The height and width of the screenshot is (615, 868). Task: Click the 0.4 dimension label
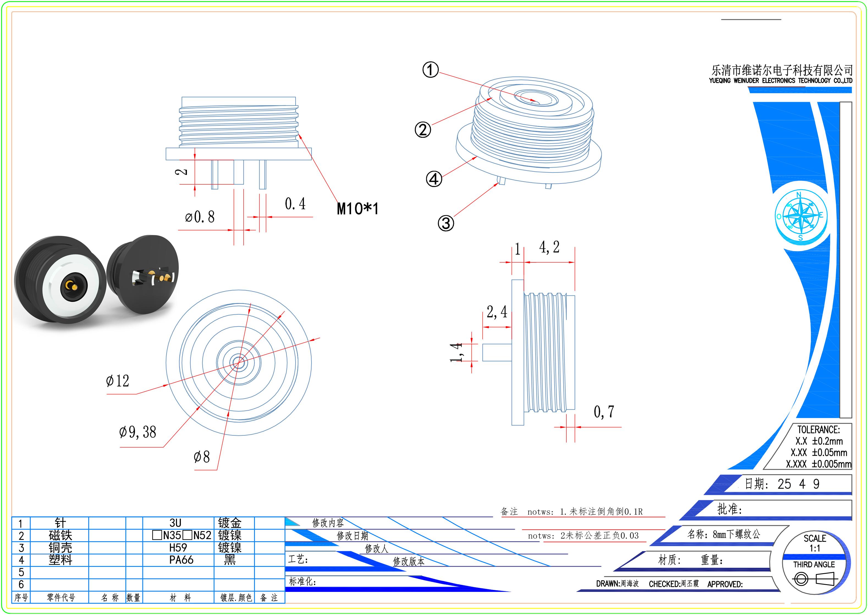point(295,204)
